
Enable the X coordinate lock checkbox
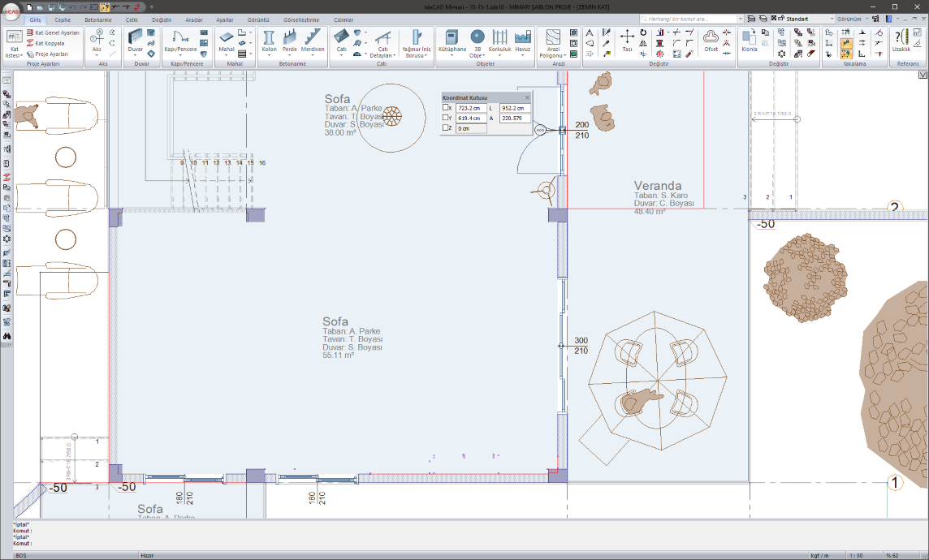(x=446, y=108)
